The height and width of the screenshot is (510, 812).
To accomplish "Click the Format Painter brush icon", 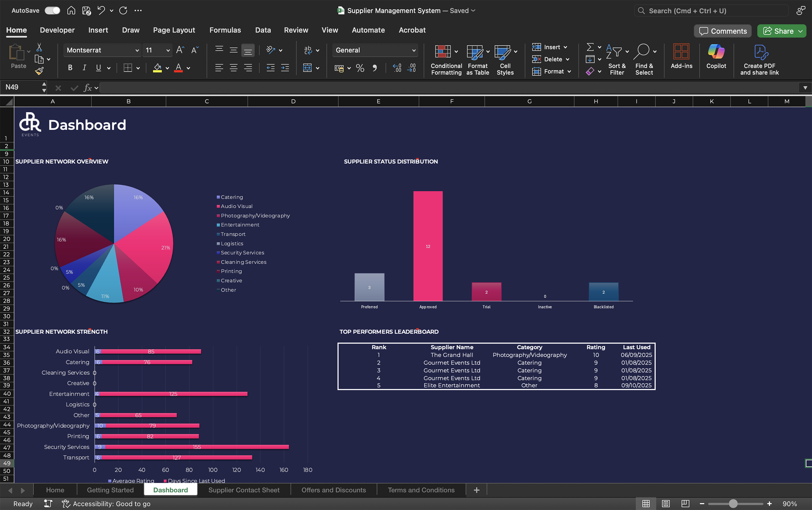I will tap(39, 71).
